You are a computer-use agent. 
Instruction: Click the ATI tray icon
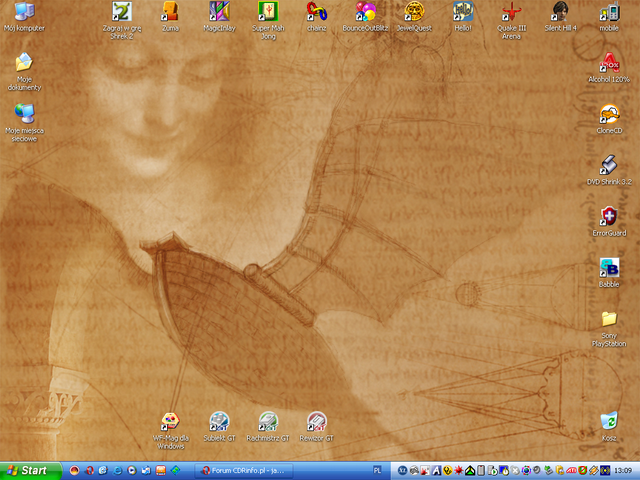click(x=571, y=471)
